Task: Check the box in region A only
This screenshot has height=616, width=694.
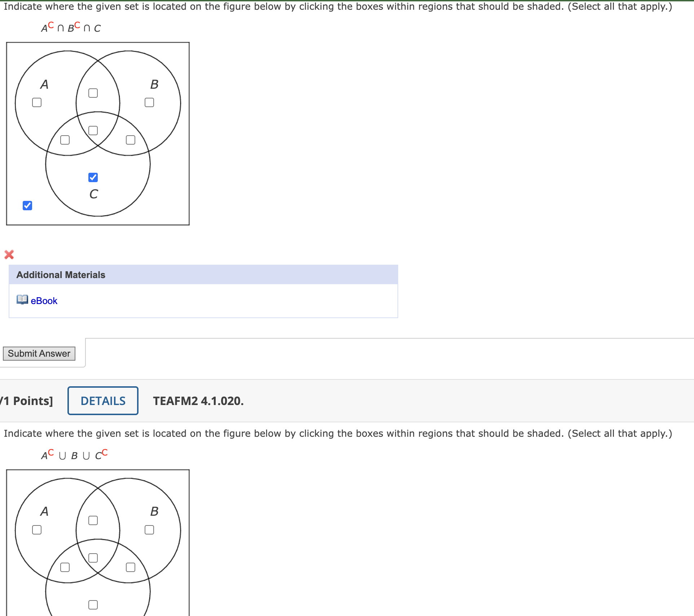Action: point(36,102)
